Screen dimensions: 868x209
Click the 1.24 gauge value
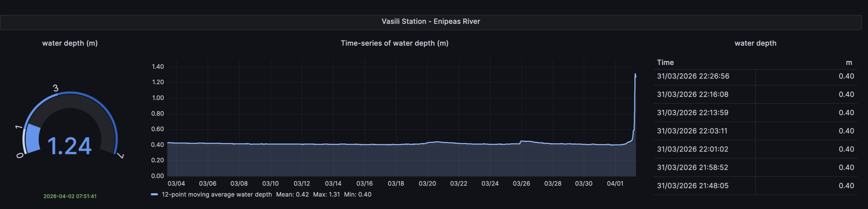(70, 146)
